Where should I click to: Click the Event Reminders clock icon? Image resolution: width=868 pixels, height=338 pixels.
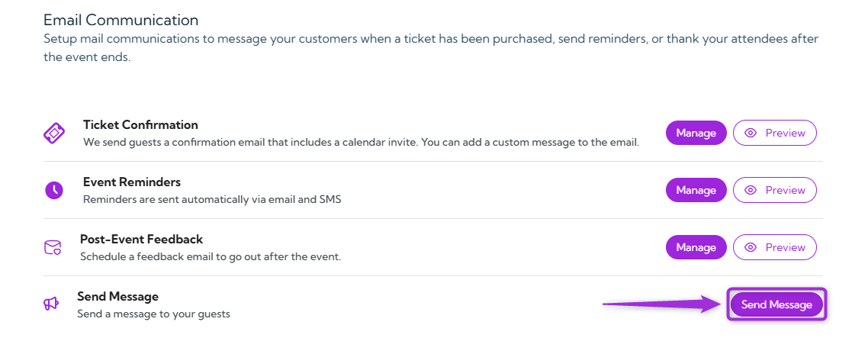tap(53, 190)
